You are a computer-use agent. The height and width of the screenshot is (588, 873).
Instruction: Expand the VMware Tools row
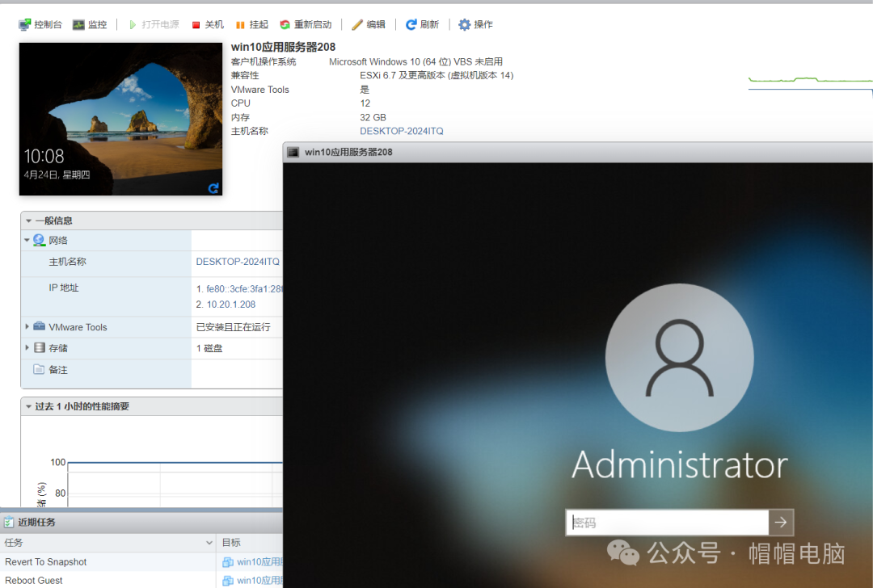[x=27, y=327]
